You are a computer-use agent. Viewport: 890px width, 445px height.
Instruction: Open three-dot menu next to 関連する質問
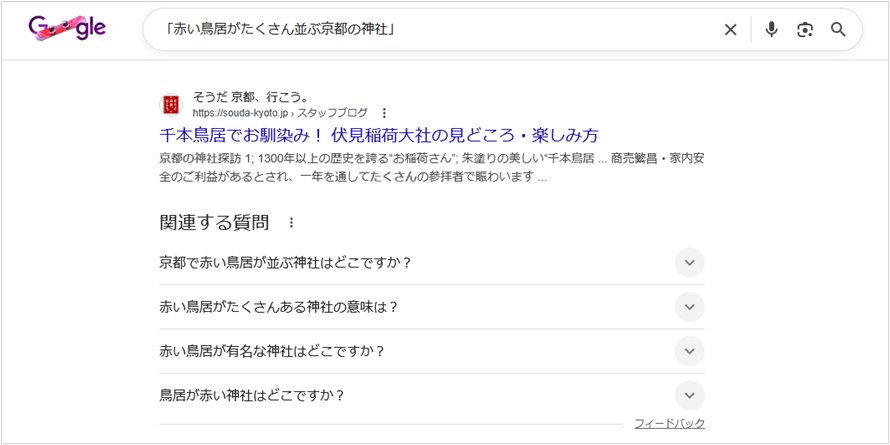point(292,223)
